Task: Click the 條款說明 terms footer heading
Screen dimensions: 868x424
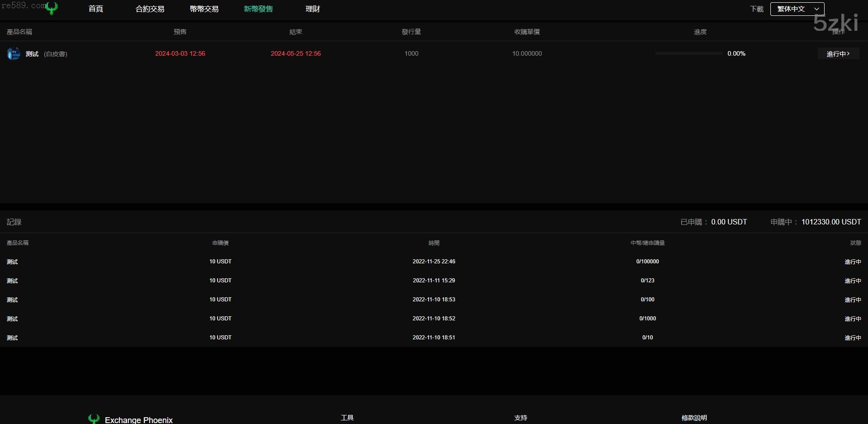Action: (694, 418)
